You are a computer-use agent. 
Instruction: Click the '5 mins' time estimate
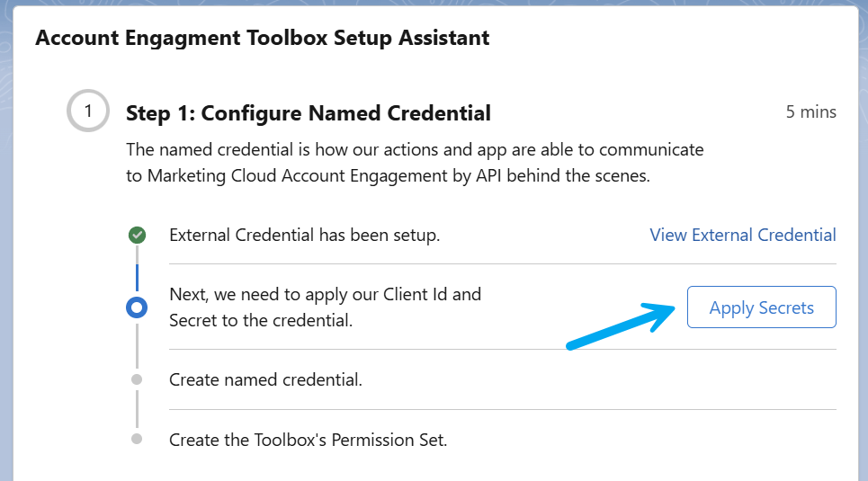click(x=811, y=111)
